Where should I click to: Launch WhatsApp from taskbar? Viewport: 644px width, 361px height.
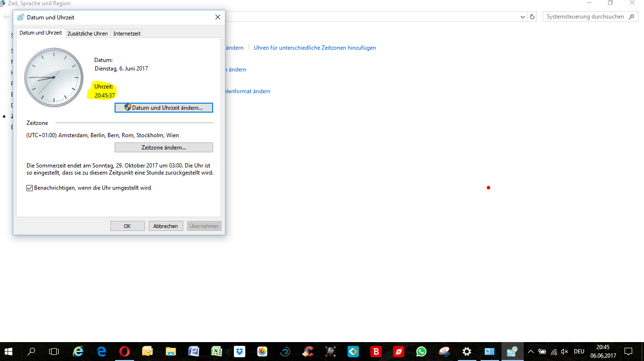421,352
